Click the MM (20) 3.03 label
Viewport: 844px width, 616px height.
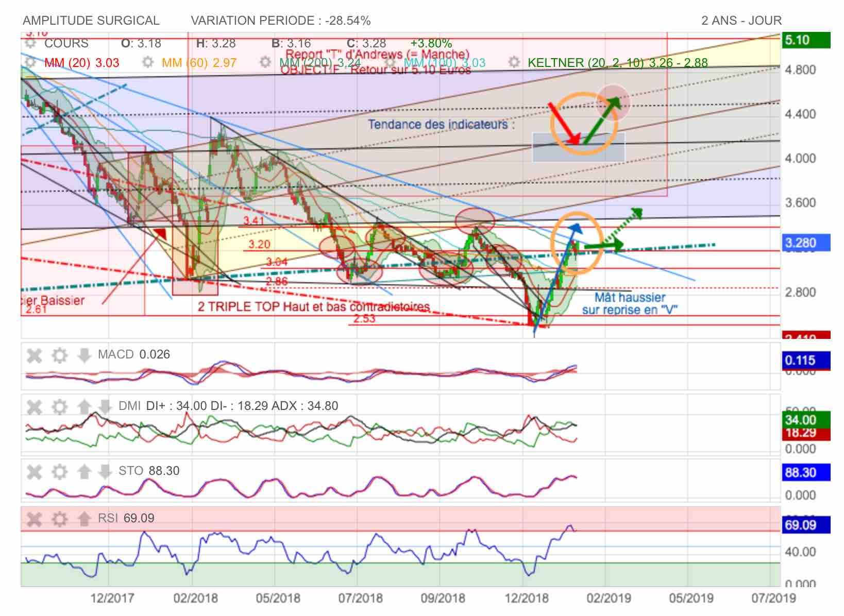(x=82, y=63)
